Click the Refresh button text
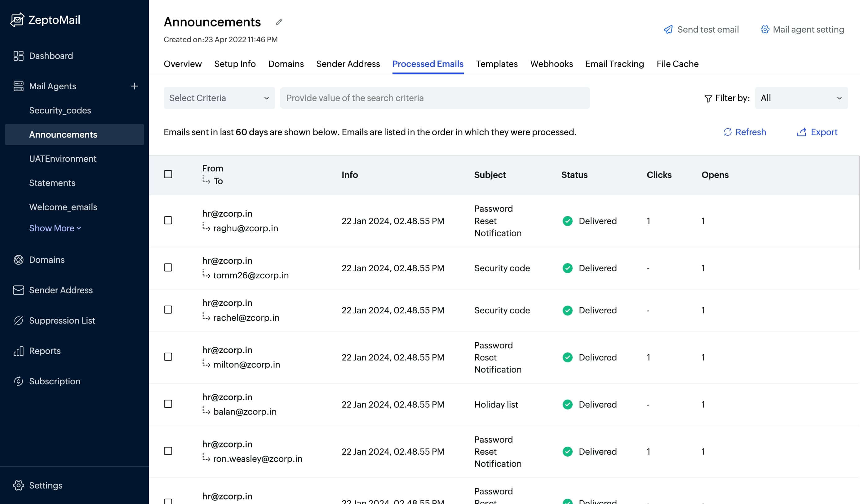Viewport: 860px width, 504px height. [751, 132]
